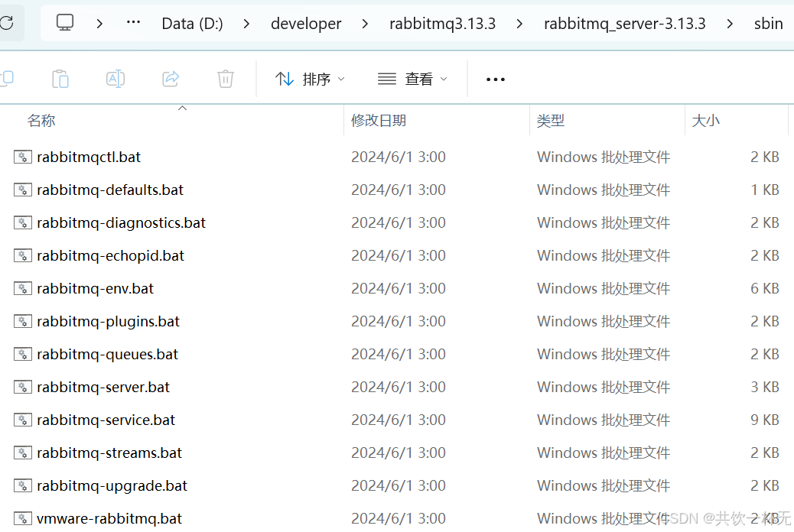Click batch file icon of rabbitmq-env.bat
The height and width of the screenshot is (532, 794).
(23, 288)
